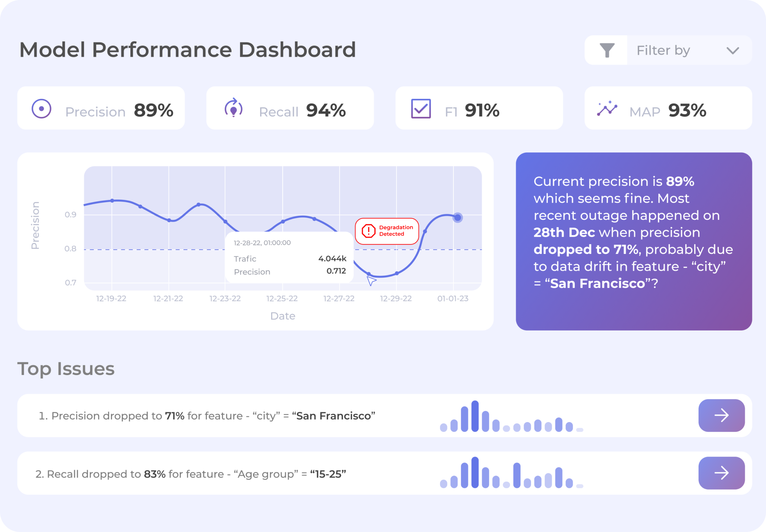
Task: Open the Filter by dropdown
Action: coord(663,50)
